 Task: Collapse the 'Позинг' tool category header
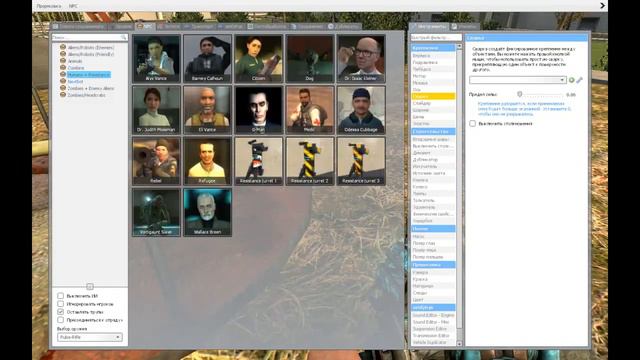(433, 229)
